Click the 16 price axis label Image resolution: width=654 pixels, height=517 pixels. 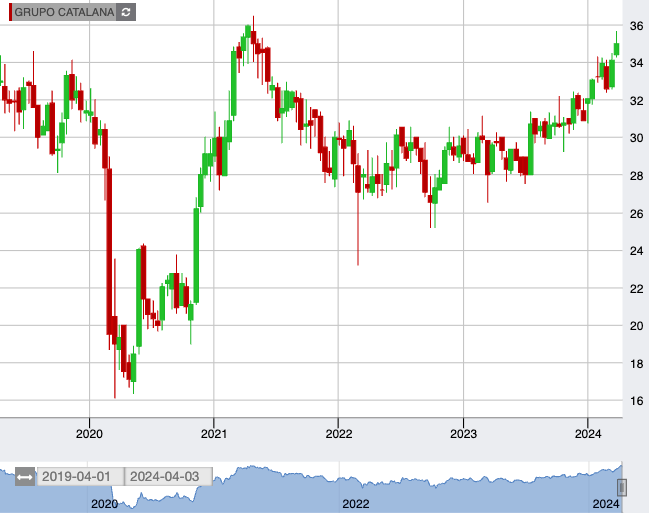[636, 401]
